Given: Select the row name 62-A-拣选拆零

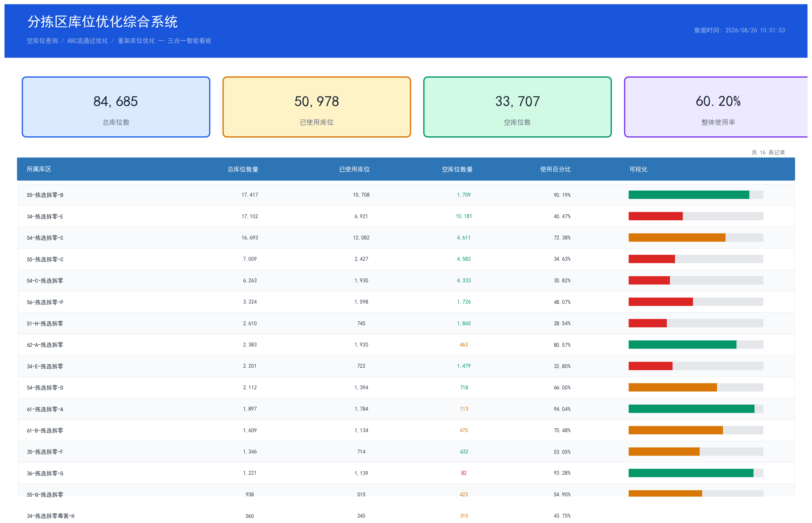Looking at the screenshot, I should [x=45, y=345].
